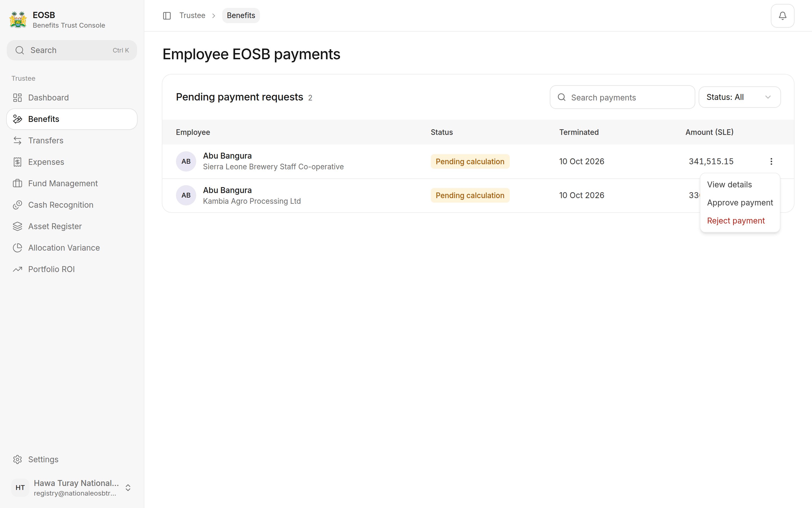The height and width of the screenshot is (508, 812).
Task: Go to Transfers in sidebar
Action: 72,141
